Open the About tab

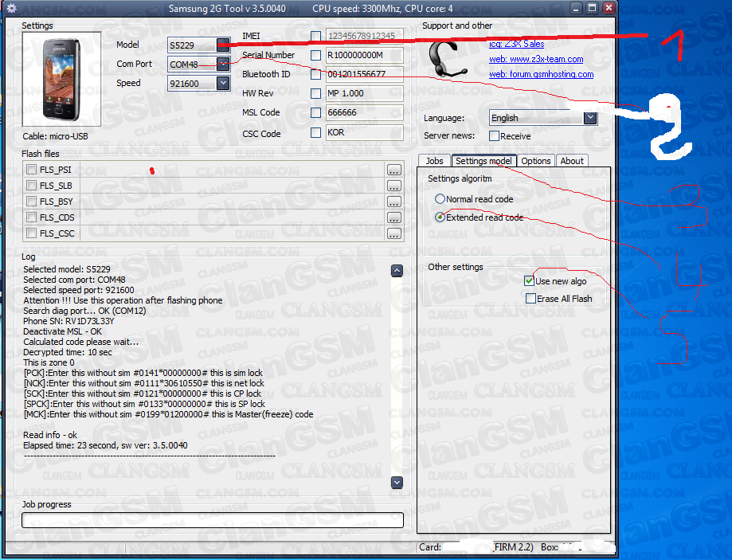click(x=572, y=161)
